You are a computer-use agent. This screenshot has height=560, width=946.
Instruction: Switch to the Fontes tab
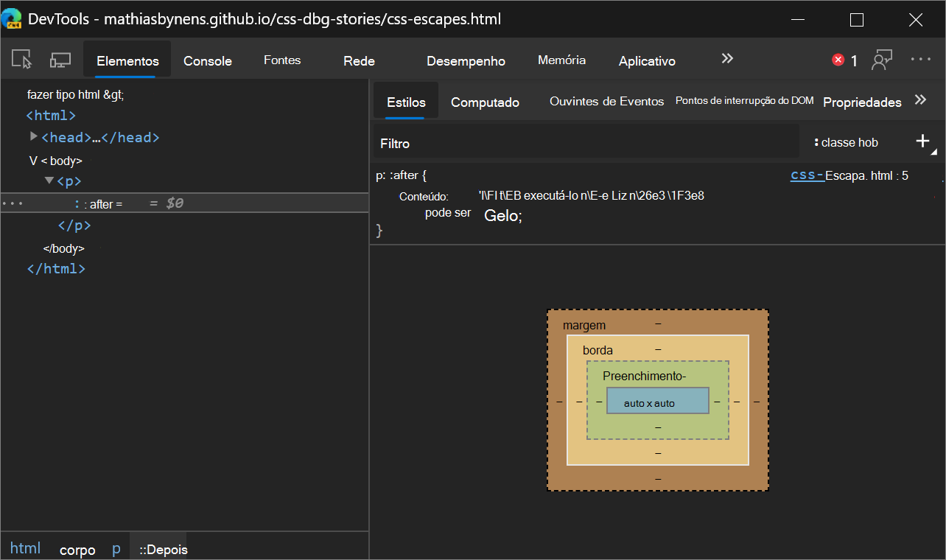point(282,60)
